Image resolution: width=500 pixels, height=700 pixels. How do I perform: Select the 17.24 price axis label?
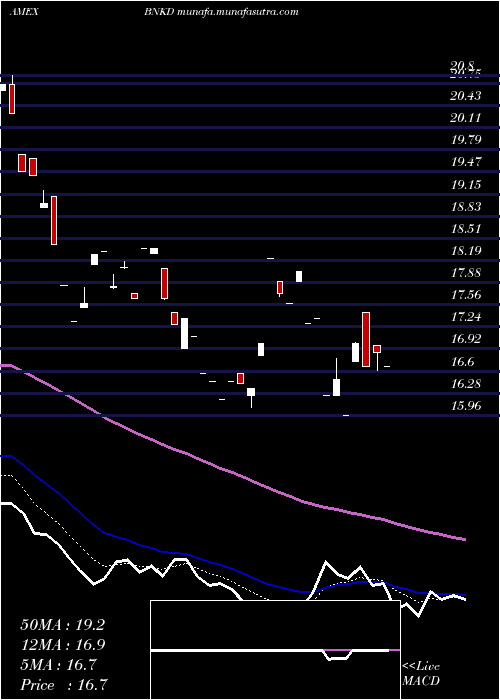tap(466, 317)
